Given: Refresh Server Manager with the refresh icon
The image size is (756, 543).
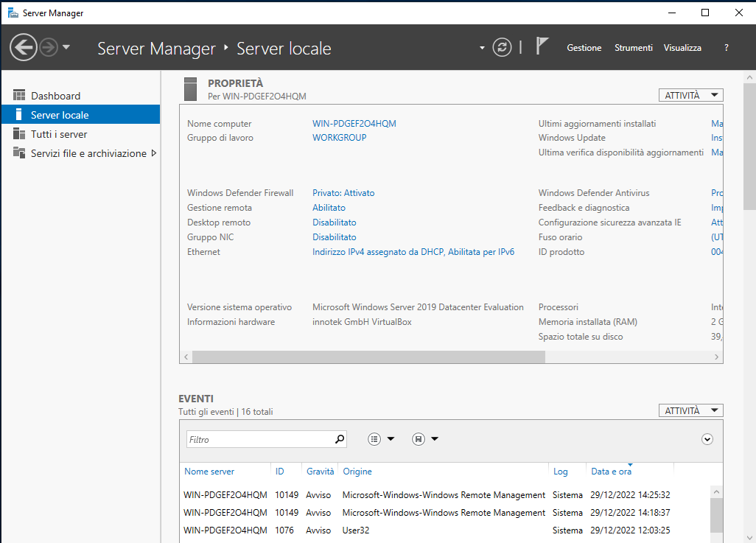Looking at the screenshot, I should [x=502, y=47].
